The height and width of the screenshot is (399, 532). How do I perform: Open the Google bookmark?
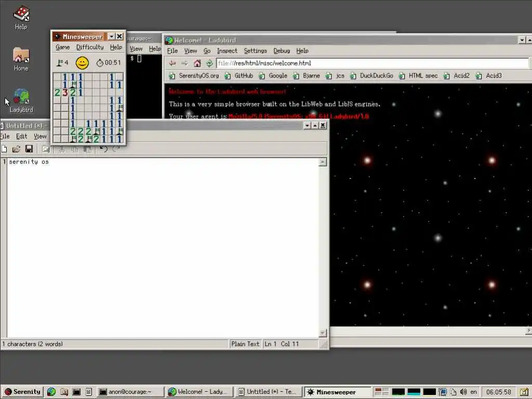tap(273, 76)
